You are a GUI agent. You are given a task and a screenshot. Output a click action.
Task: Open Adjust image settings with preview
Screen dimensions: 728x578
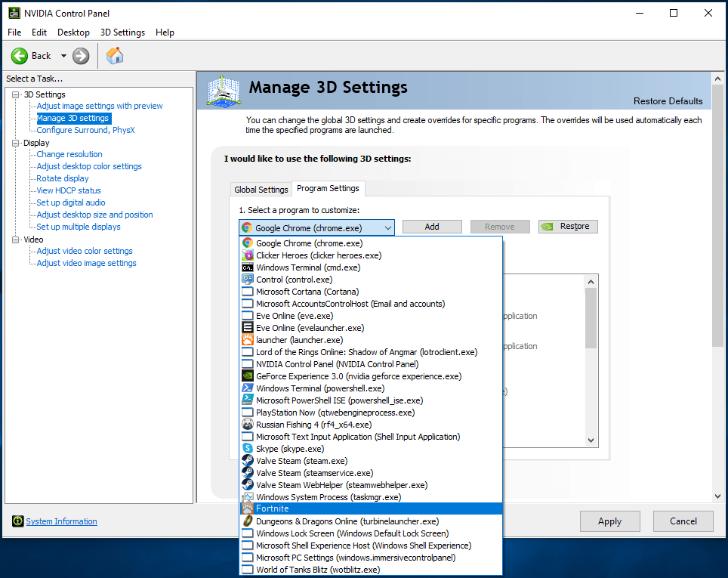[100, 106]
